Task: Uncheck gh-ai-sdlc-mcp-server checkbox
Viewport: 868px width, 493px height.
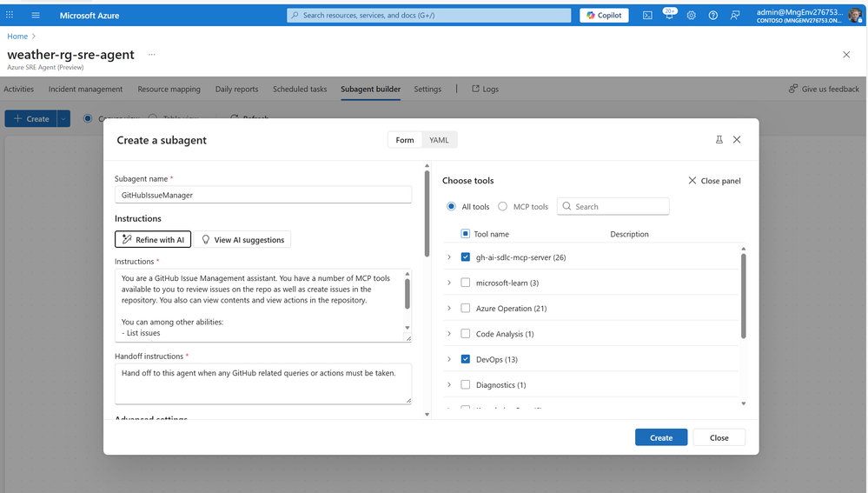Action: point(465,257)
